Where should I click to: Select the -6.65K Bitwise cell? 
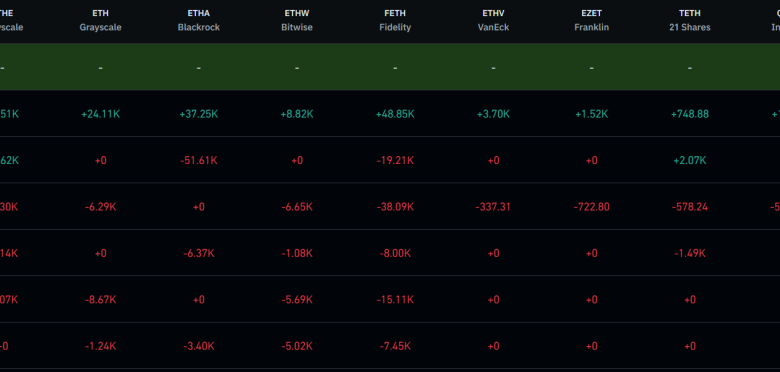pyautogui.click(x=297, y=207)
